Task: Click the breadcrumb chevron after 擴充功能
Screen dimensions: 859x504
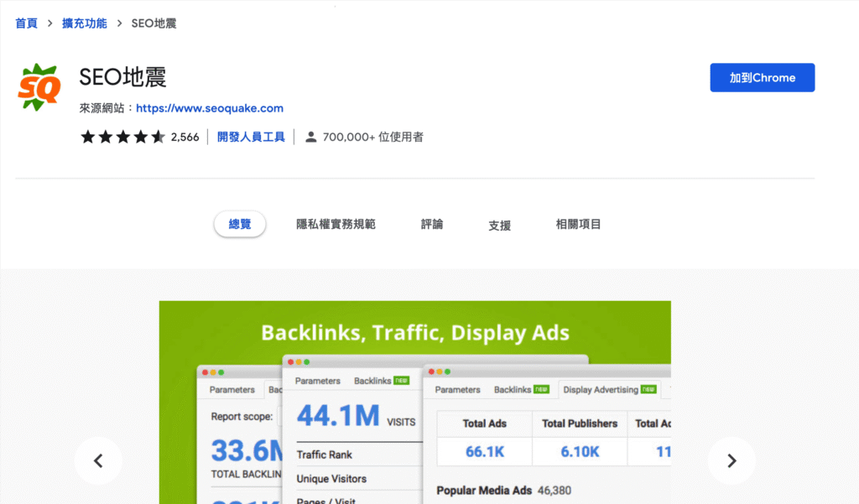Action: coord(119,23)
